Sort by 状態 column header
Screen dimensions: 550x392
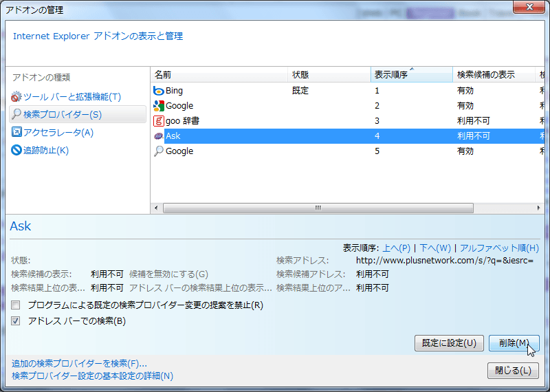[329, 75]
